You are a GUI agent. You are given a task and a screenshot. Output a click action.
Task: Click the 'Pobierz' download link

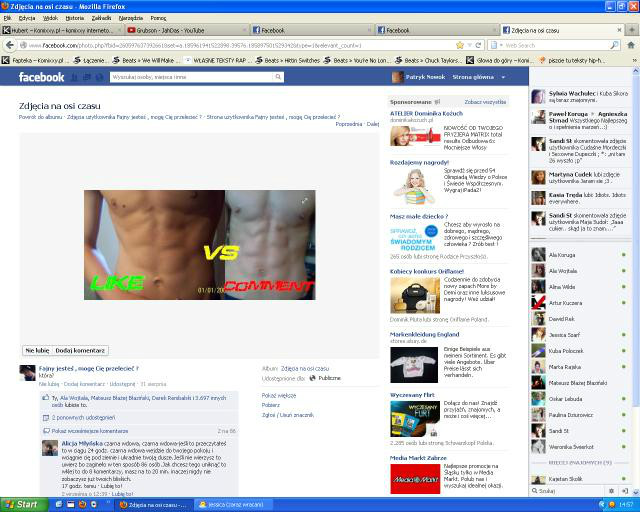(x=271, y=405)
